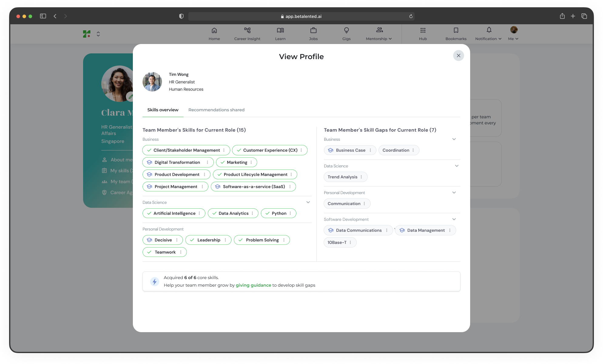Viewport: 603px width, 364px height.
Task: Collapse the Data Science skills section
Action: 308,202
